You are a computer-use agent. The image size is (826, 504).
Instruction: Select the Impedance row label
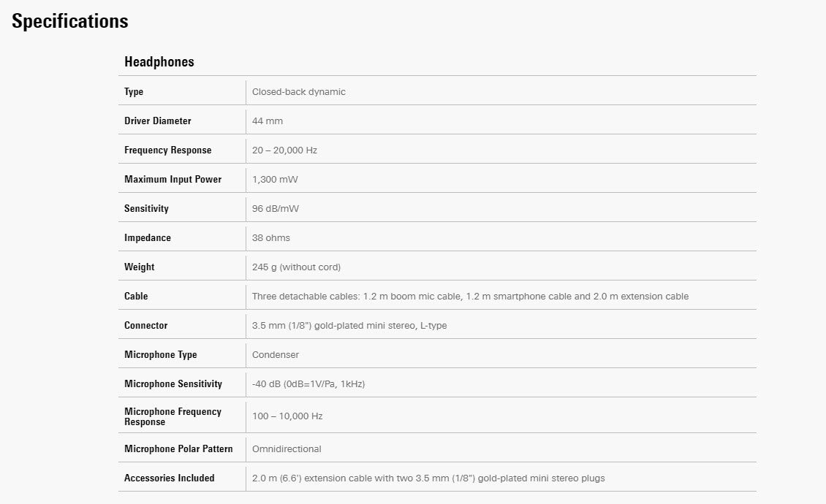(x=147, y=238)
